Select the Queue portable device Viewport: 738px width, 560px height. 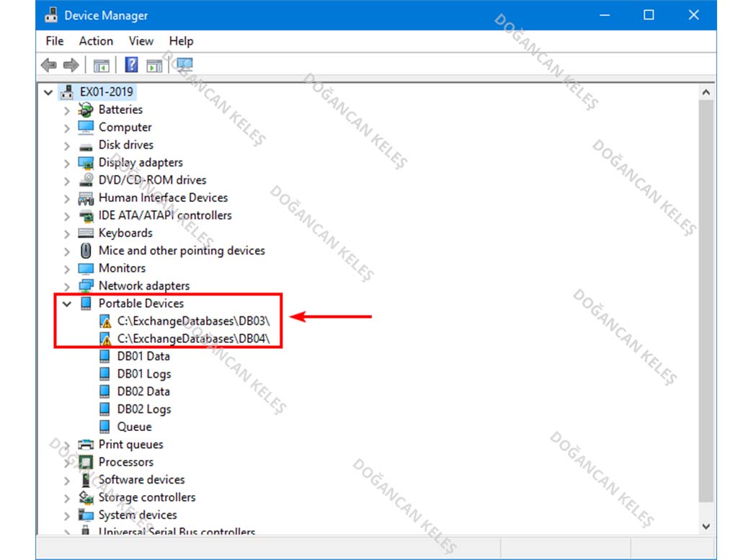[x=134, y=427]
